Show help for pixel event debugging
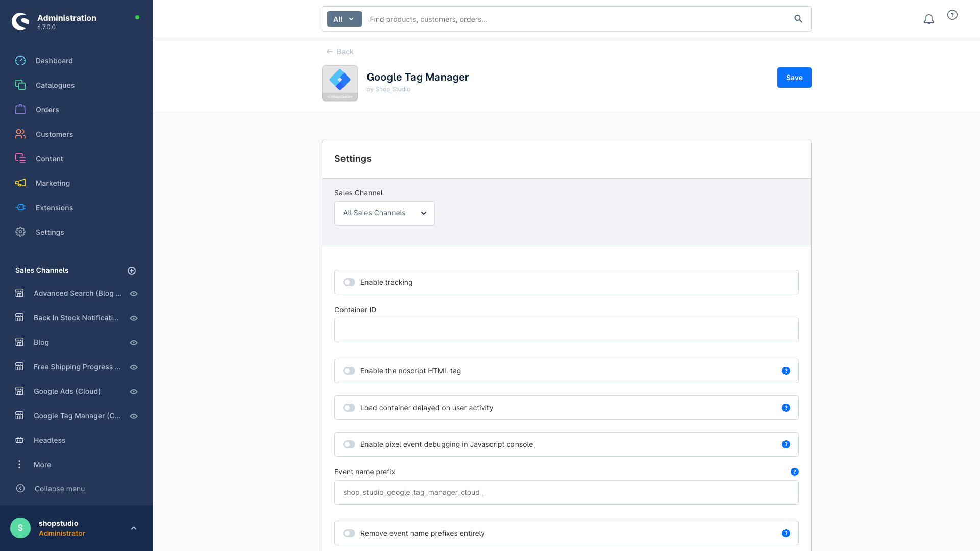This screenshot has height=551, width=980. (x=786, y=444)
